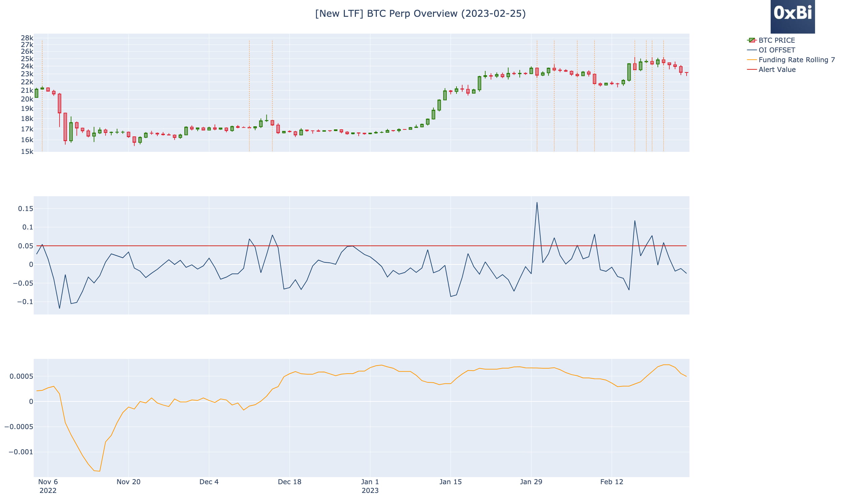Screen dimensions: 841x504
Task: Click the Jan 1 2023 date label
Action: 370,486
